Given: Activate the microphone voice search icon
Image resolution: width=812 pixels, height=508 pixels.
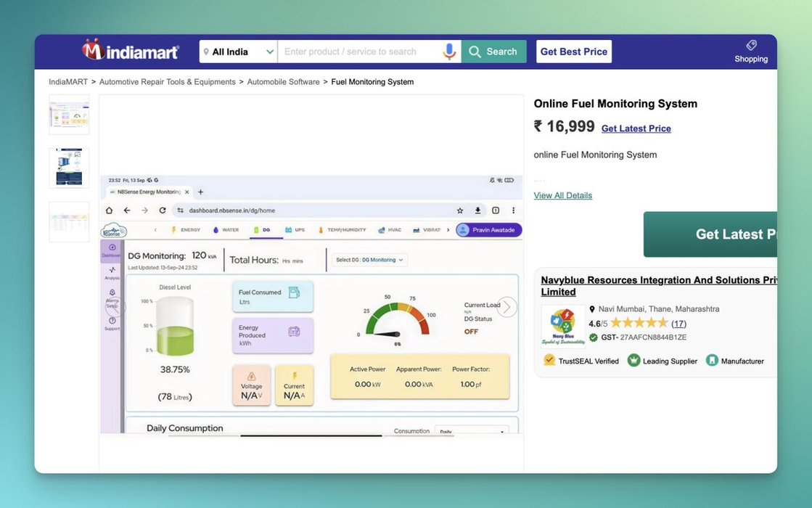Looking at the screenshot, I should point(450,52).
